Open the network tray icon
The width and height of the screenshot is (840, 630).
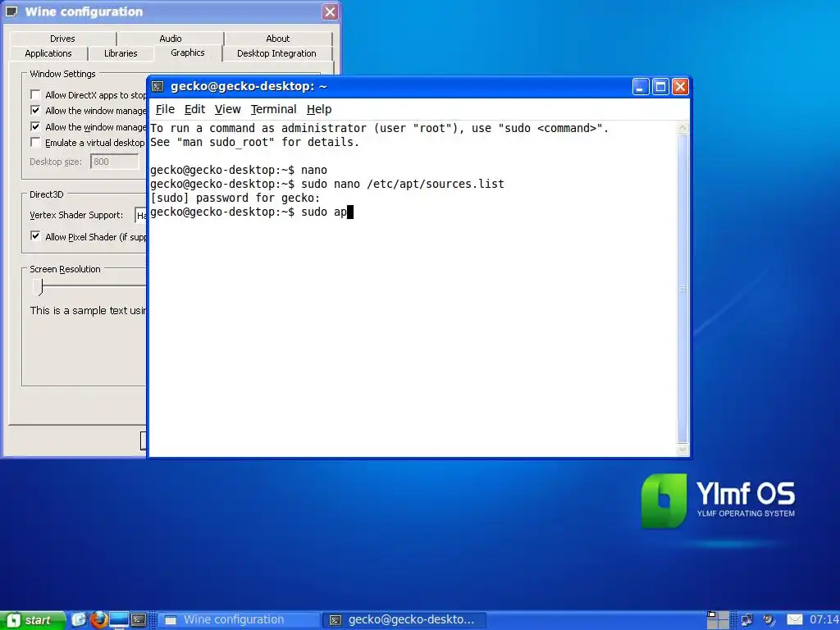[746, 620]
